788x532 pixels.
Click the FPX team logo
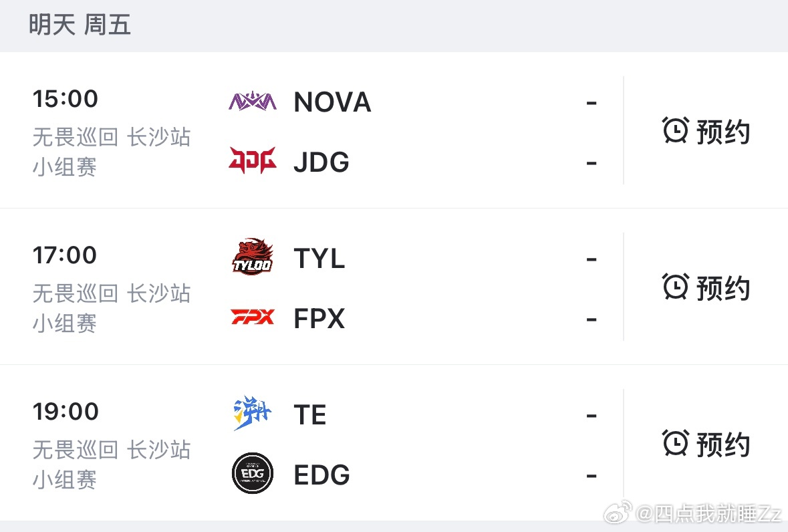[252, 317]
